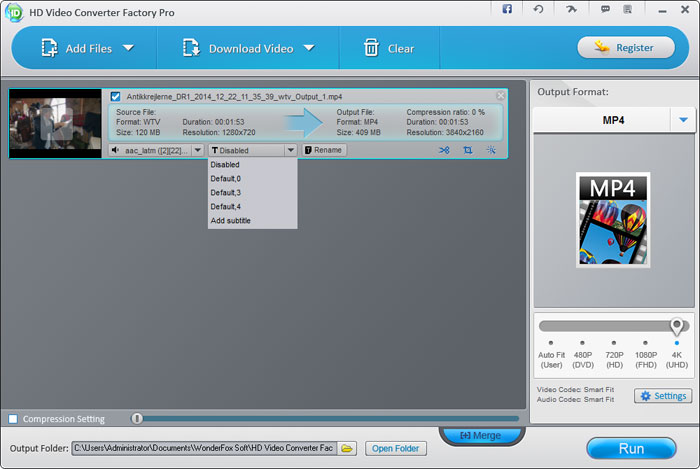Click the Output Folder path field
The height and width of the screenshot is (469, 700).
tap(204, 448)
